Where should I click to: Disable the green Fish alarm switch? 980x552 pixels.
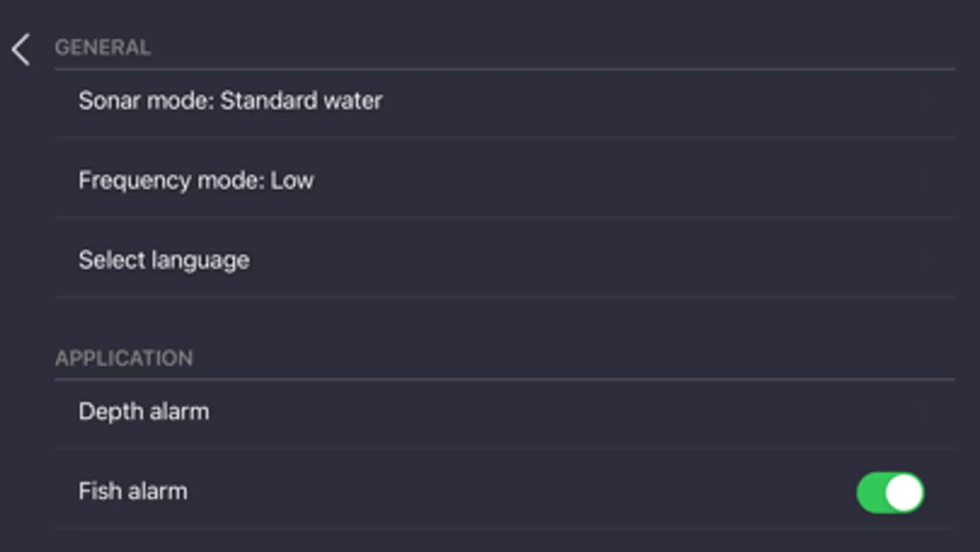(x=890, y=493)
